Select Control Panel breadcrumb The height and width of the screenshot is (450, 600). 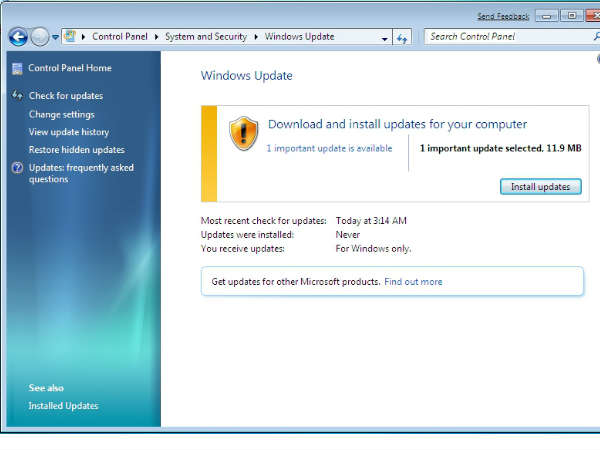pos(118,37)
